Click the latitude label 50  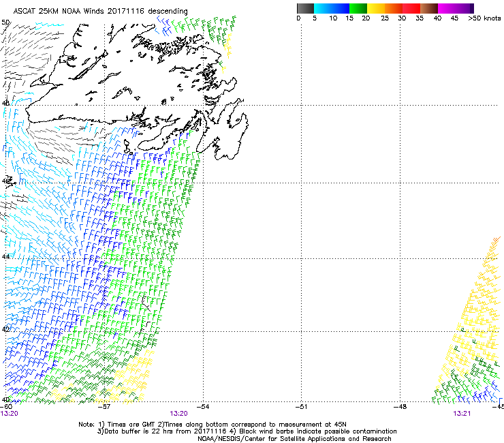(5, 22)
